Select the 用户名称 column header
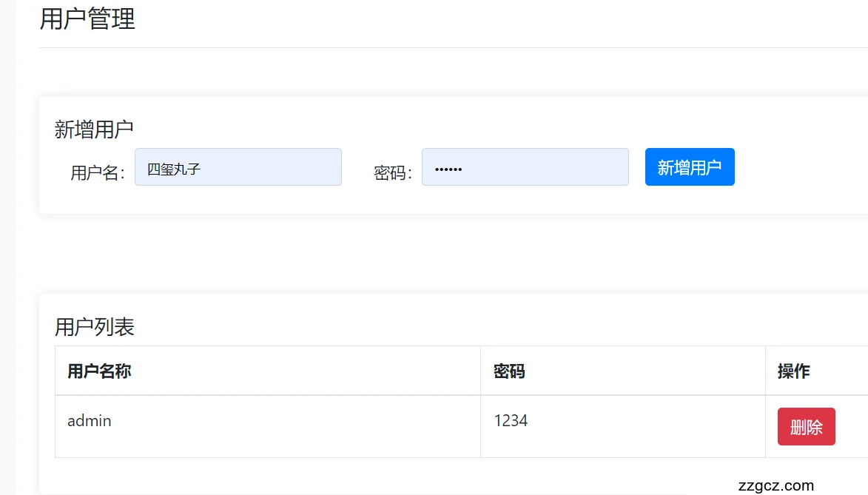This screenshot has width=868, height=495. tap(99, 371)
